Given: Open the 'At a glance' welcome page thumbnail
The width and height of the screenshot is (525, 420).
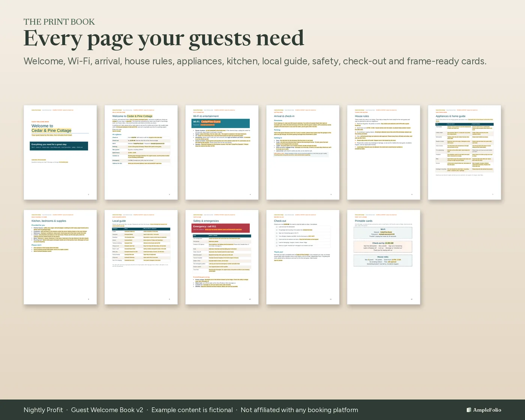Looking at the screenshot, I should 141,152.
